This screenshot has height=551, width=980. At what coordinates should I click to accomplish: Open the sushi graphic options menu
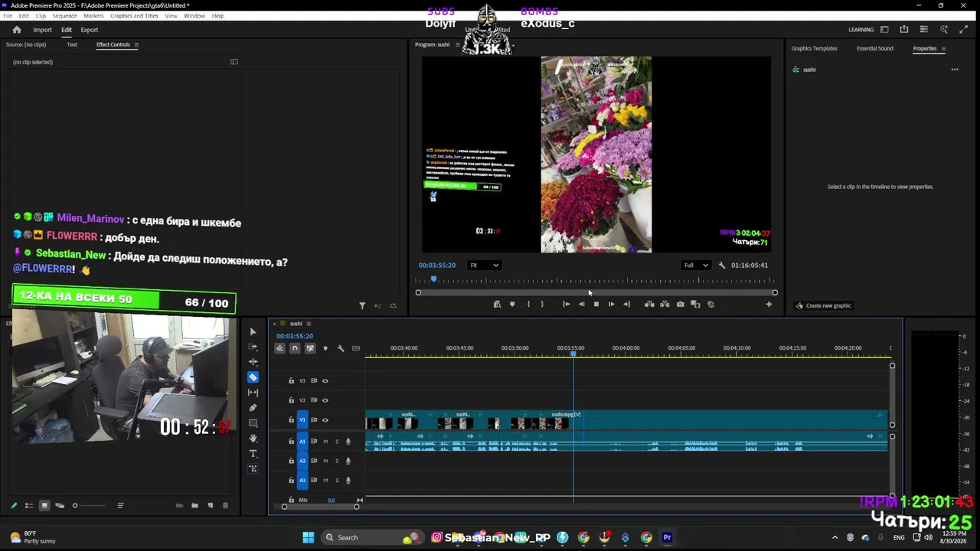pyautogui.click(x=955, y=70)
